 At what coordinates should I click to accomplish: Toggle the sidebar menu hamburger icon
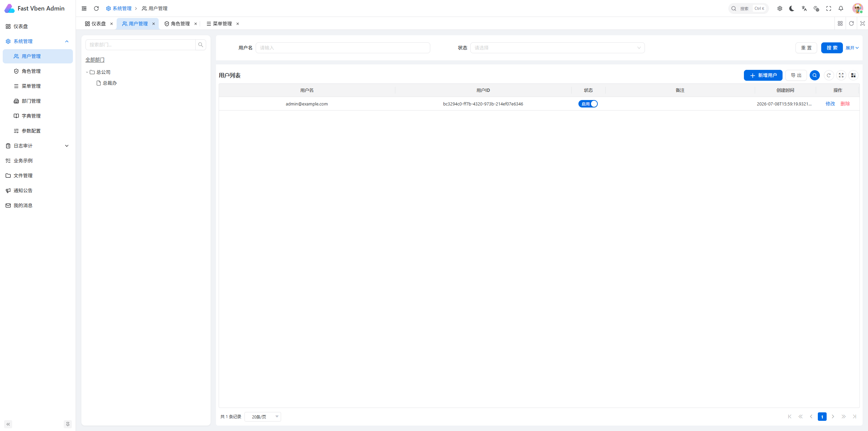tap(84, 8)
